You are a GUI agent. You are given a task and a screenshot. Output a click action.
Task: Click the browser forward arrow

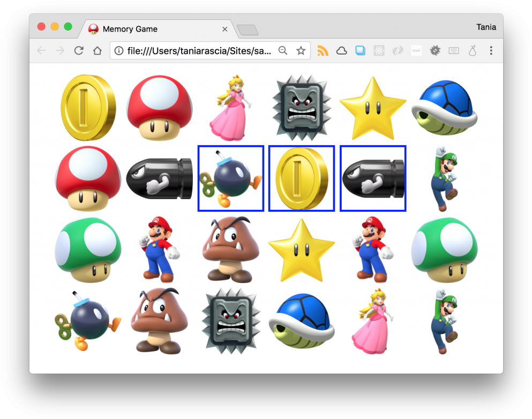pyautogui.click(x=60, y=51)
